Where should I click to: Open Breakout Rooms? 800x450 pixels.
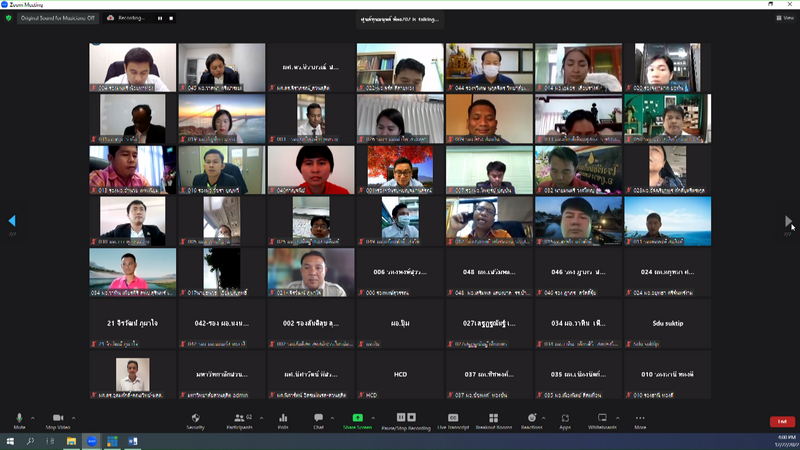pos(493,421)
